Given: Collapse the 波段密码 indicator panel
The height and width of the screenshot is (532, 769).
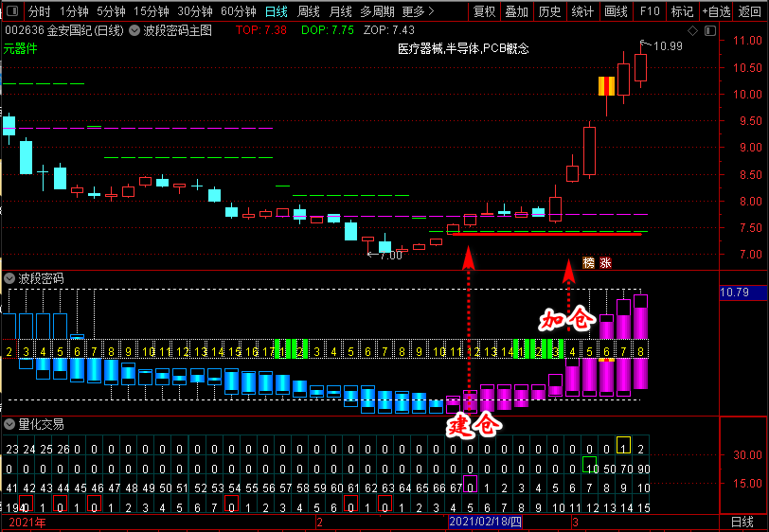Looking at the screenshot, I should (9, 278).
